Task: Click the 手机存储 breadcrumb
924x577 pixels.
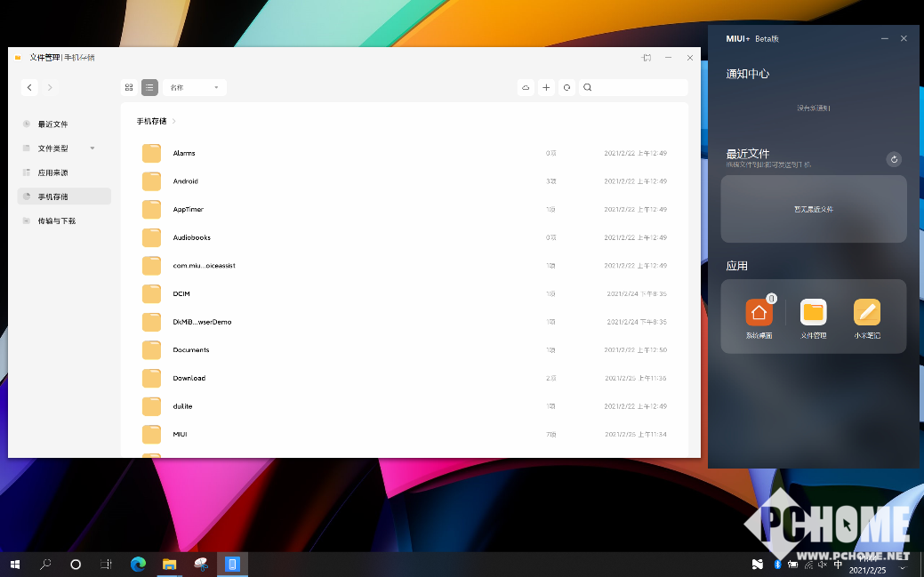Action: pos(151,121)
